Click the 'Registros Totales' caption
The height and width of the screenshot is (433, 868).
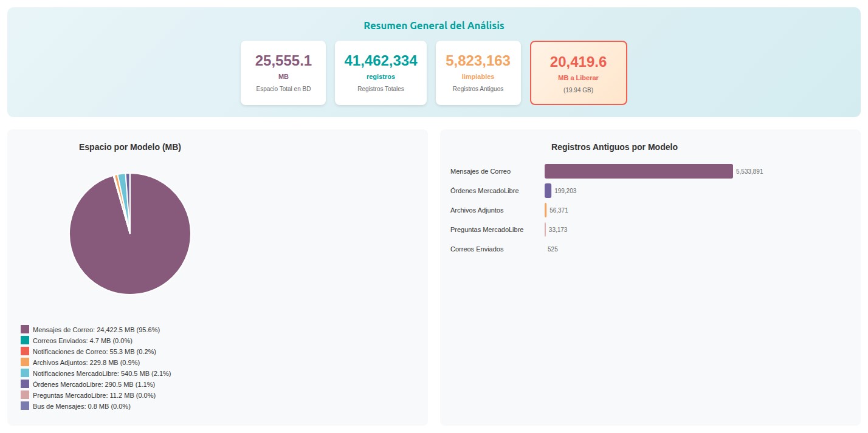381,89
